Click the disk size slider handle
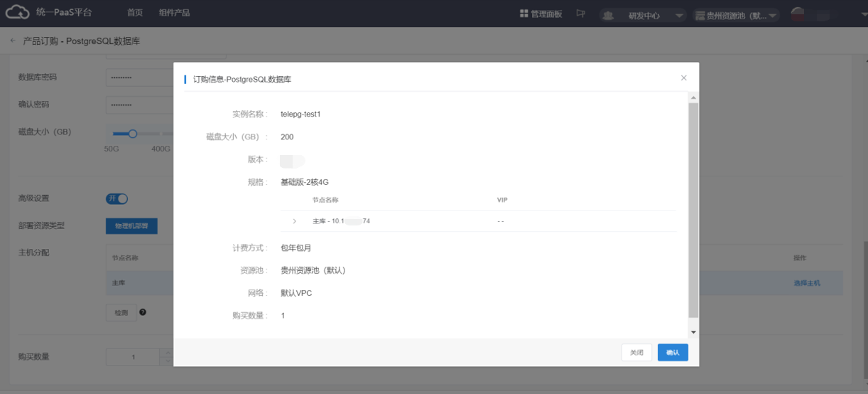The image size is (868, 394). point(132,133)
